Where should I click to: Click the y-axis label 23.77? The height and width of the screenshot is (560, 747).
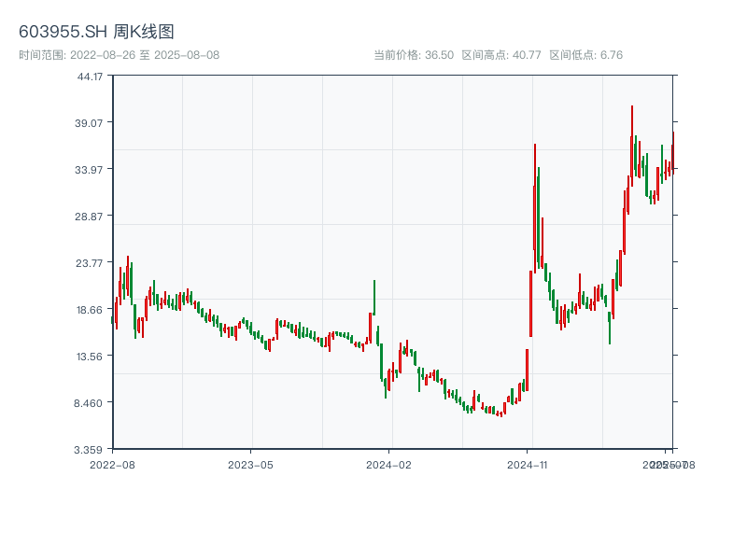click(89, 263)
